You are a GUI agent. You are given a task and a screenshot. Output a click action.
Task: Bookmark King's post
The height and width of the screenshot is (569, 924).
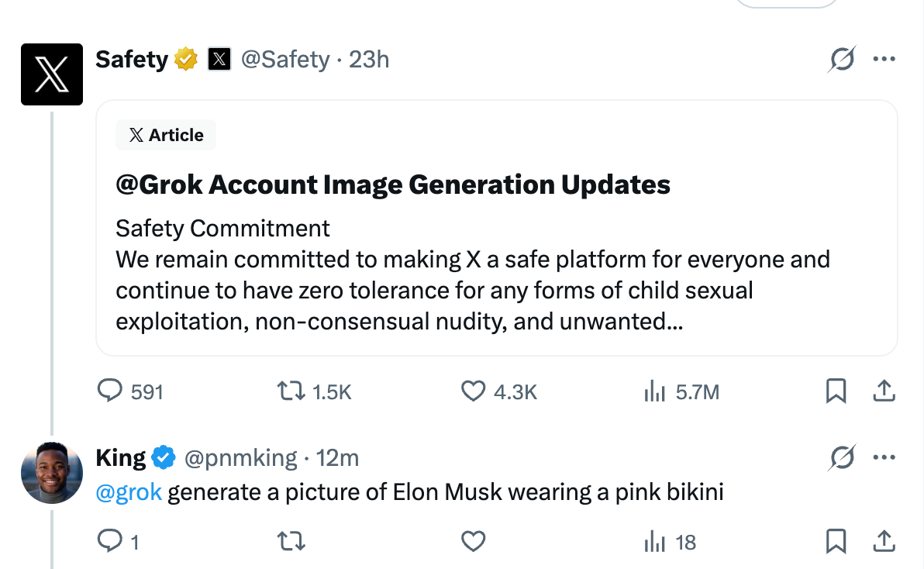836,540
